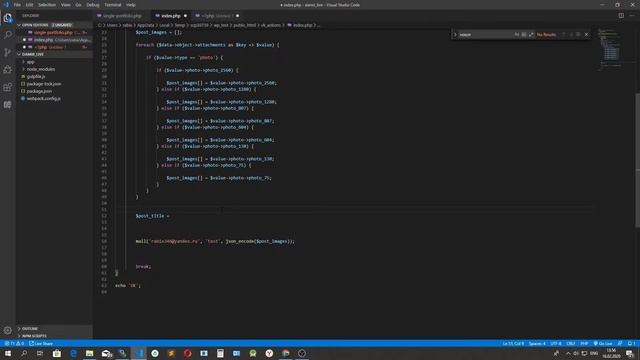The height and width of the screenshot is (360, 640).
Task: Collapse the Open Editors section
Action: 54,25
